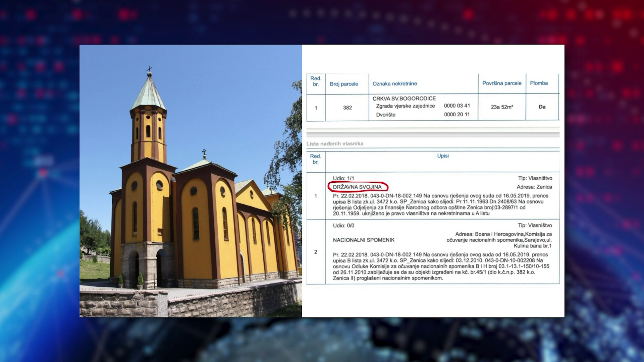
Task: Click the Plomba column header
Action: [x=539, y=83]
